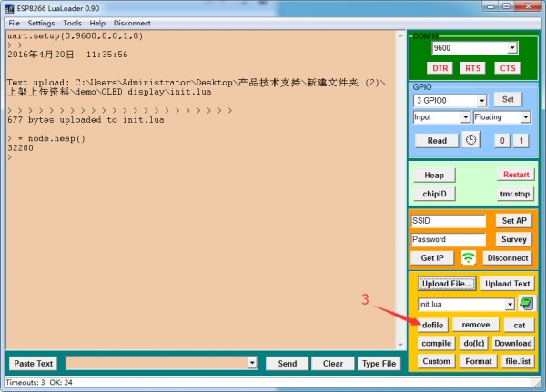Viewport: 546px width, 392px height.
Task: Click the tmr.stop button
Action: coord(515,194)
